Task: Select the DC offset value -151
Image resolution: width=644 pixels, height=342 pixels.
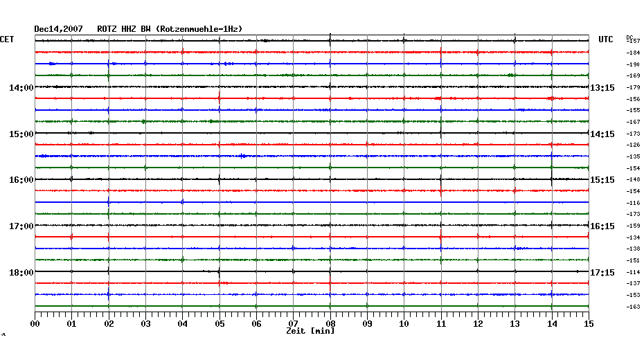Action: (634, 260)
